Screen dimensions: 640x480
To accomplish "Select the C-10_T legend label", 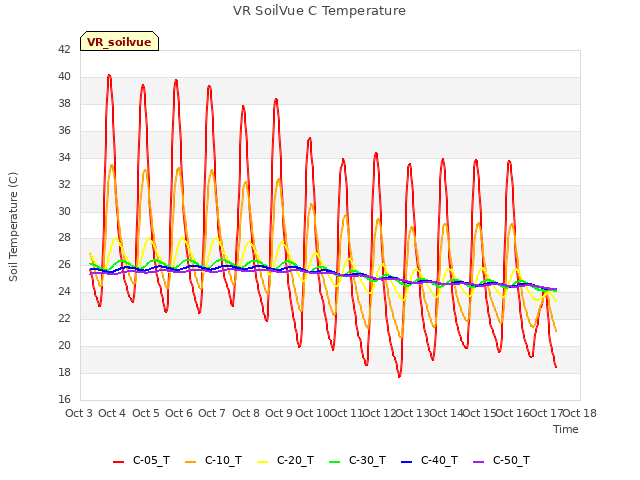I will 223,460.
